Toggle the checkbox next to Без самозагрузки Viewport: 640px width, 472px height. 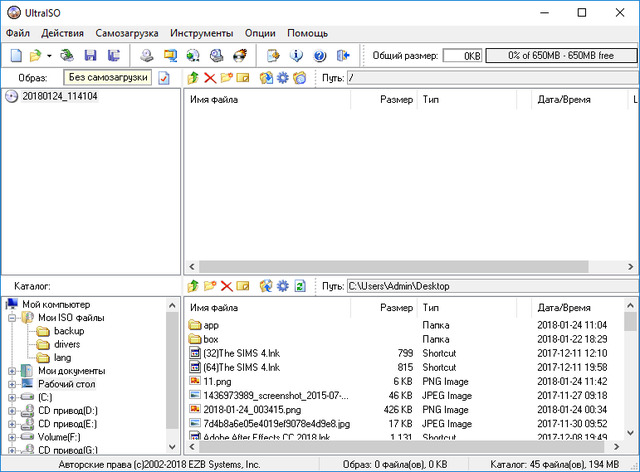pos(164,78)
